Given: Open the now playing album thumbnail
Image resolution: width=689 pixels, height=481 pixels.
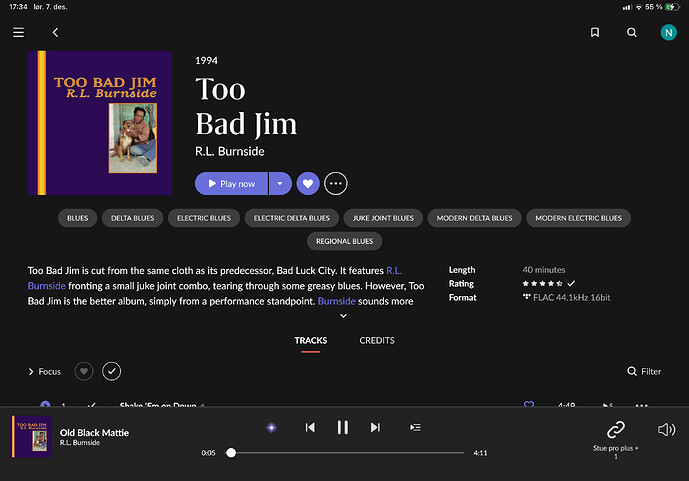Looking at the screenshot, I should (31, 437).
